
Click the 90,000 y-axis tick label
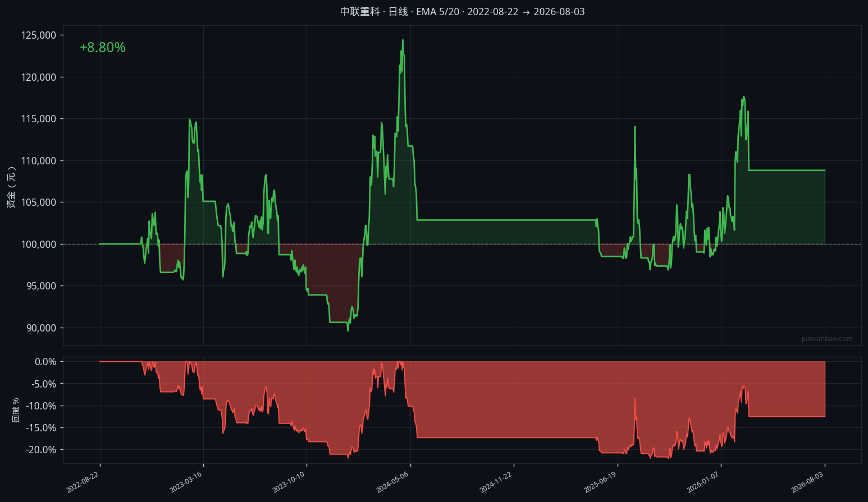(42, 328)
